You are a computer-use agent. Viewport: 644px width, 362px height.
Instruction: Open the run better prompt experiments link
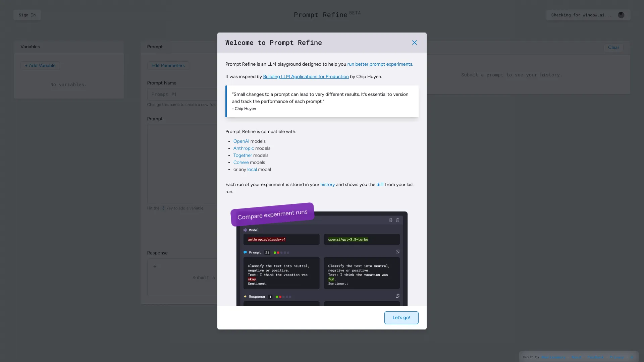pos(380,64)
